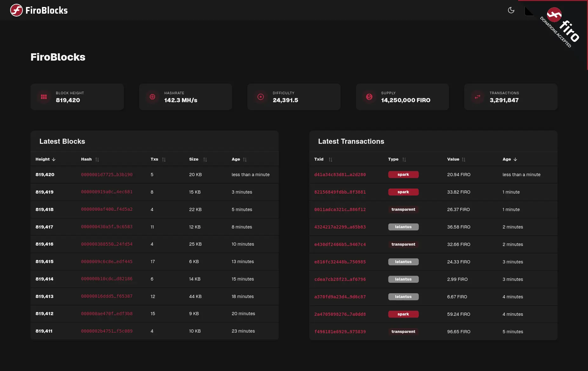Toggle sorting on the Txid column

pos(323,159)
